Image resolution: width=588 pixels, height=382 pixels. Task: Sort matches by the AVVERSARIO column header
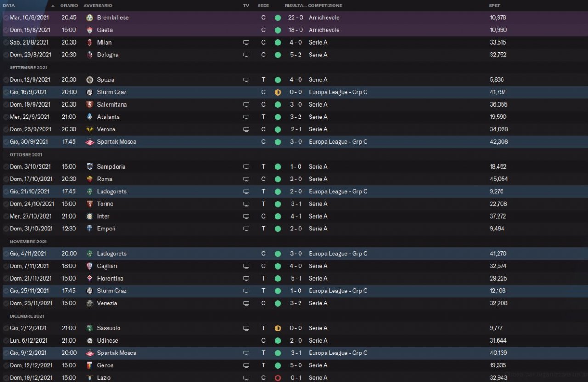click(x=97, y=6)
